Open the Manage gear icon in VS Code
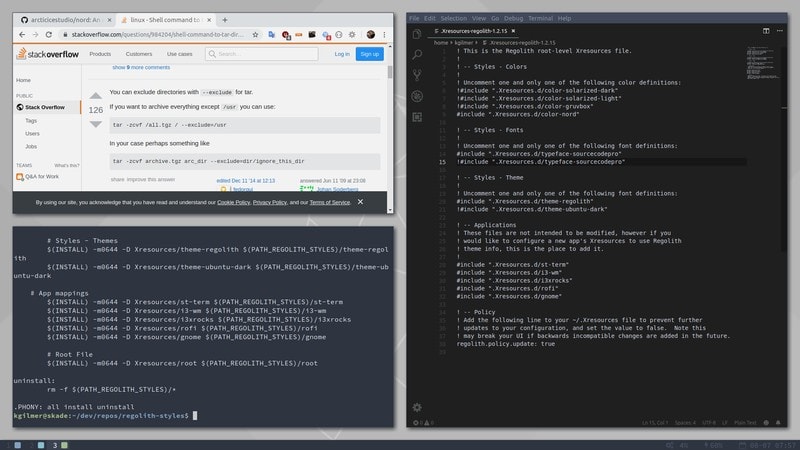The height and width of the screenshot is (450, 800). (x=417, y=407)
